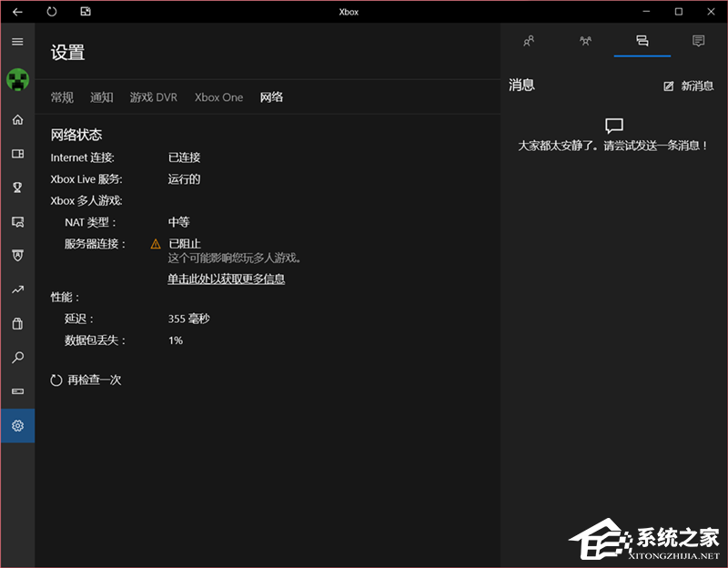Open the clubs/party icon in the right panel
728x568 pixels.
pos(585,41)
